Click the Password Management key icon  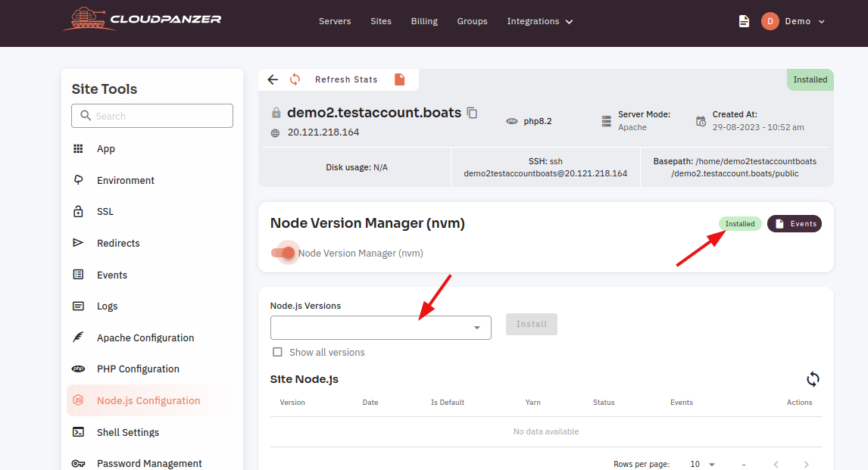click(78, 463)
